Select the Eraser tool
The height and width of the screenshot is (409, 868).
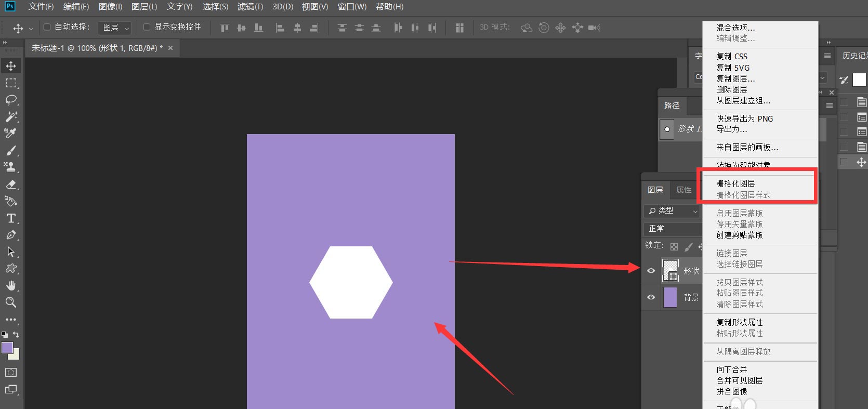point(11,184)
